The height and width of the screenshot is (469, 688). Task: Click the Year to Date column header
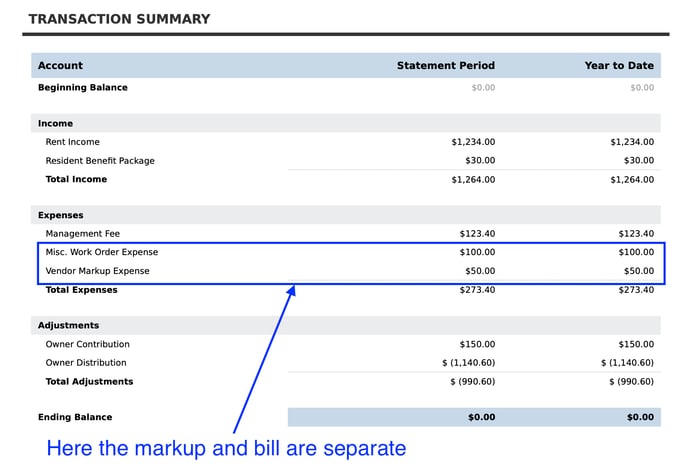pos(619,66)
